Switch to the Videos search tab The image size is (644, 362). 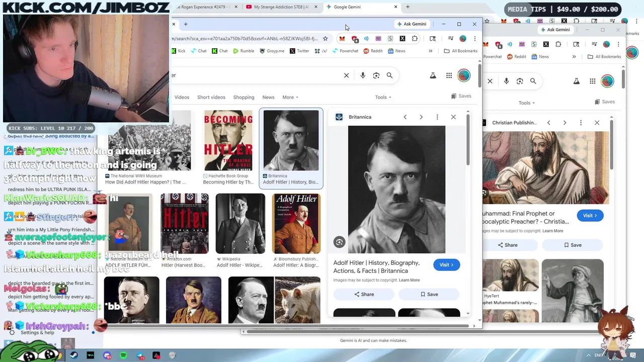[182, 97]
